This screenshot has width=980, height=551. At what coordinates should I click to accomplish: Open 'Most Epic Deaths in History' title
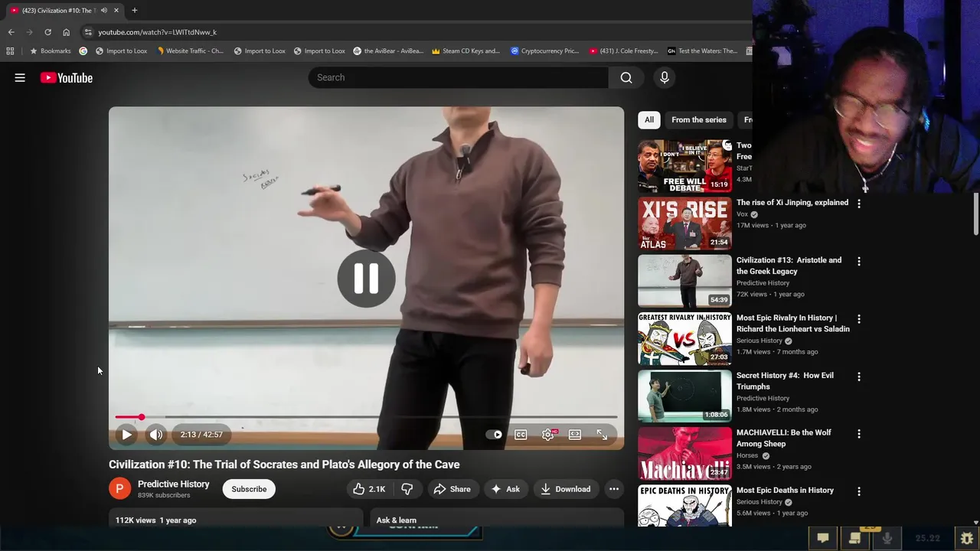tap(785, 490)
